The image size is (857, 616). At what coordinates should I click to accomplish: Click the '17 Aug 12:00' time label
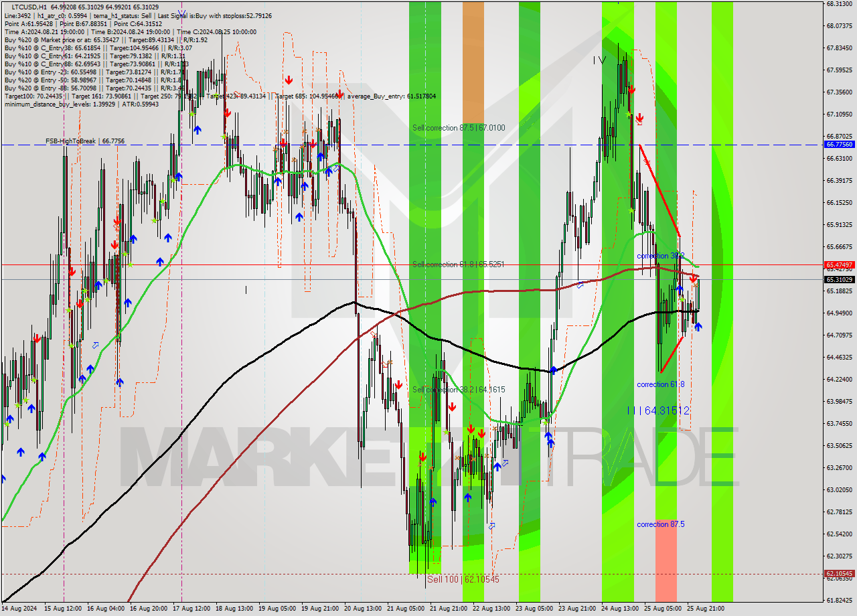tap(191, 609)
